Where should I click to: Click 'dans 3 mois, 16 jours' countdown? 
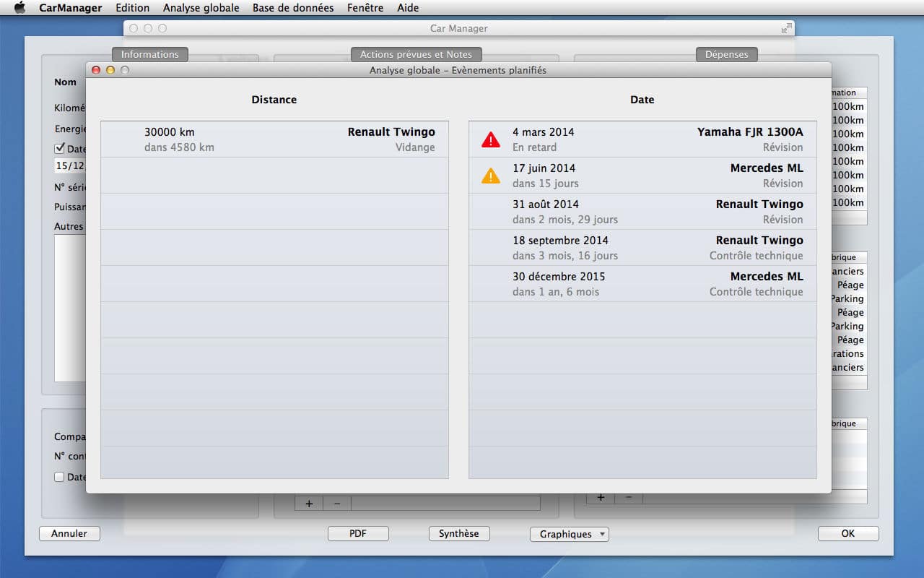[x=565, y=256]
